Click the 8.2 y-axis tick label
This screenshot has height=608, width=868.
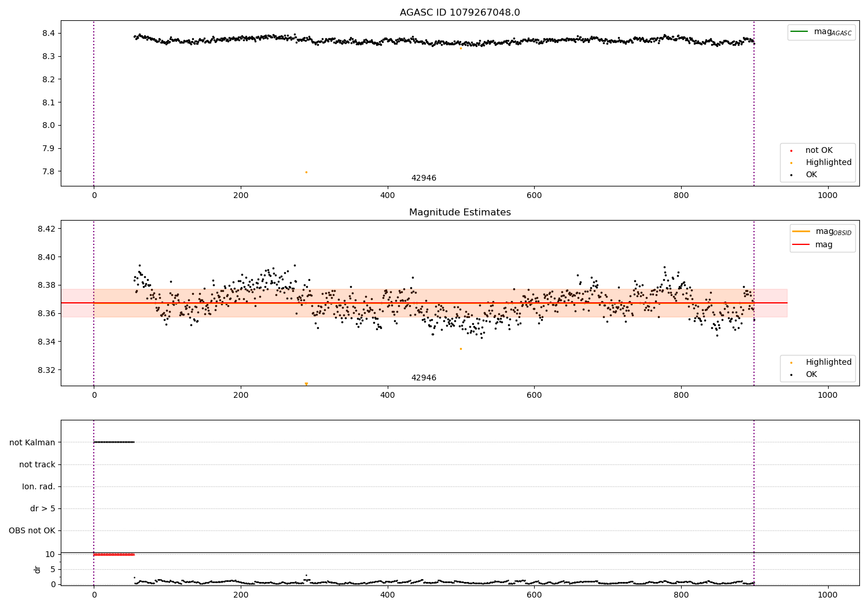[49, 79]
